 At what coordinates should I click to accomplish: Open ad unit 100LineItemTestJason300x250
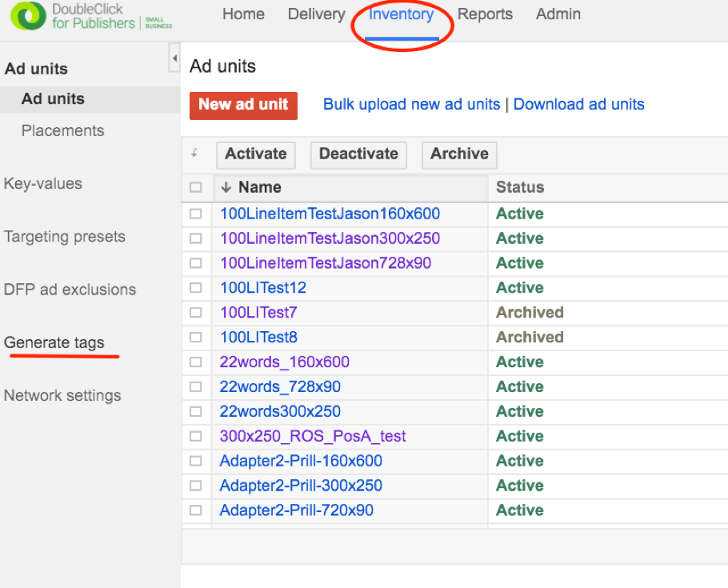point(330,238)
